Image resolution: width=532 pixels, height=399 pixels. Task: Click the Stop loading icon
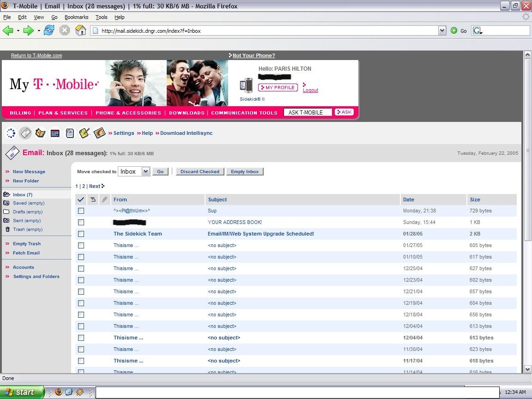[65, 30]
